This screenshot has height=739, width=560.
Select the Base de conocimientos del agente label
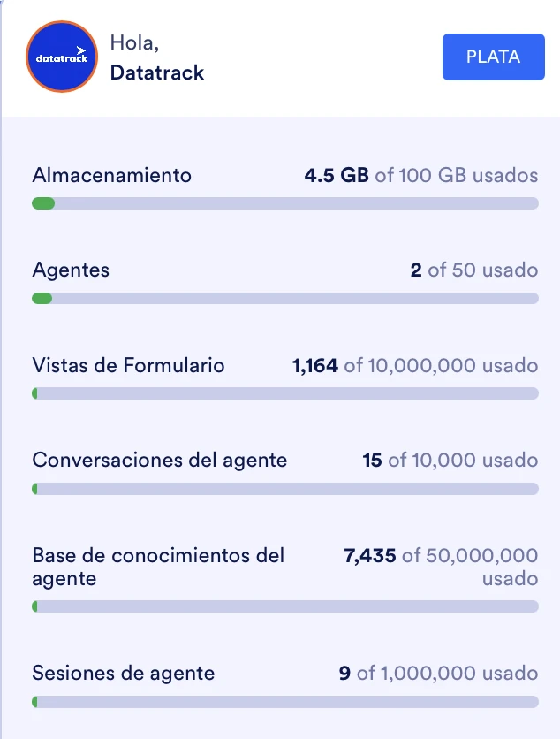158,567
